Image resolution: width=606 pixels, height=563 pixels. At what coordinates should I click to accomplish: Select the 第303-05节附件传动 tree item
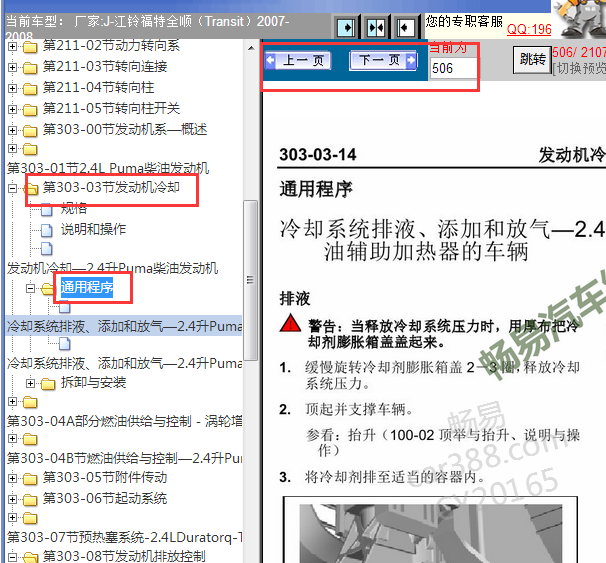click(x=105, y=477)
